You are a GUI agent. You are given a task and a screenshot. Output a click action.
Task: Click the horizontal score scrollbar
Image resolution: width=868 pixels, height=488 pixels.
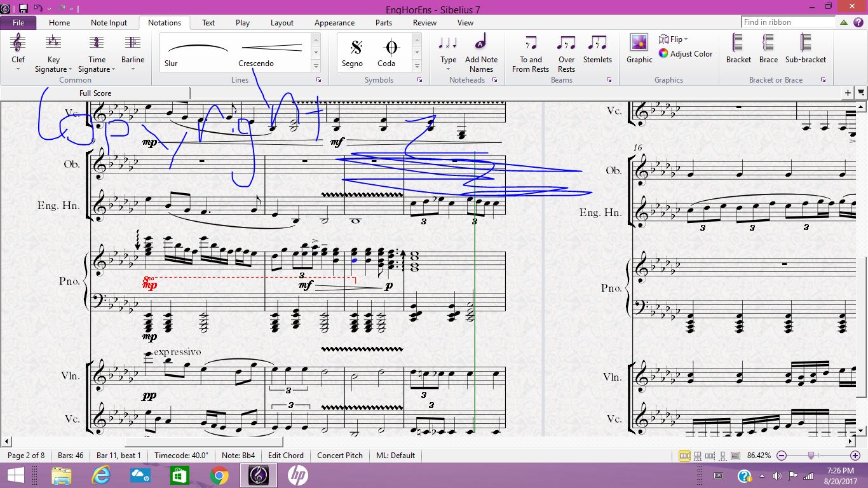click(x=204, y=442)
